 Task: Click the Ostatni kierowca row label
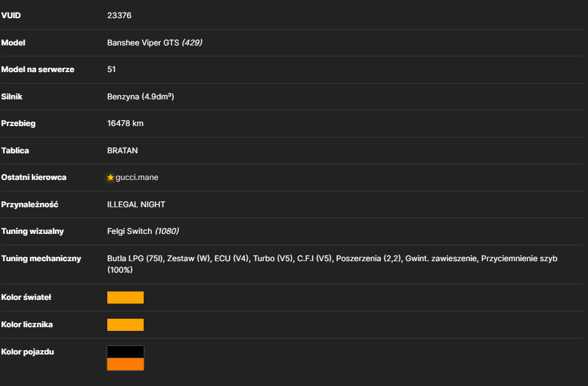(34, 178)
